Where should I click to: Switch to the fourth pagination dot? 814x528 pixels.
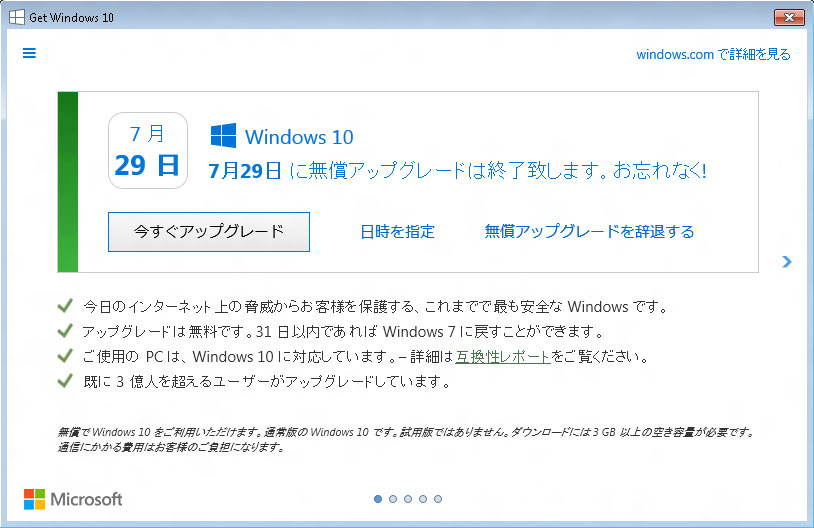coord(423,498)
